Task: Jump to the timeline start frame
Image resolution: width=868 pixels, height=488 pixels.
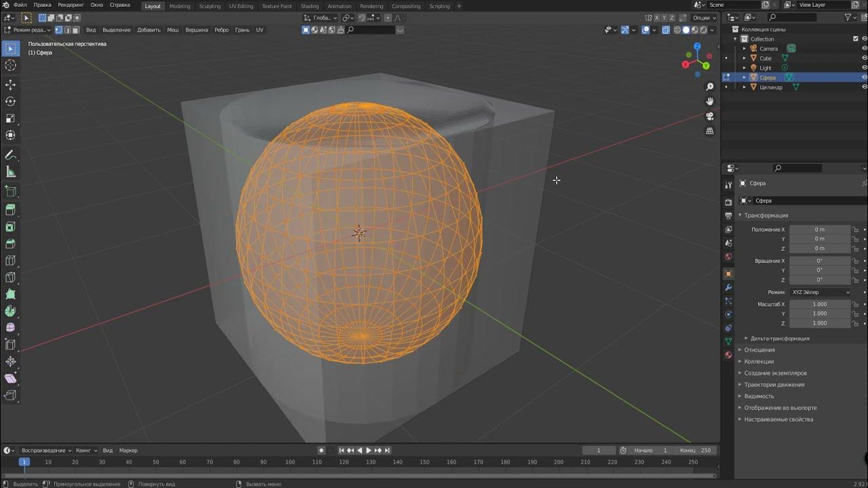Action: pos(342,451)
